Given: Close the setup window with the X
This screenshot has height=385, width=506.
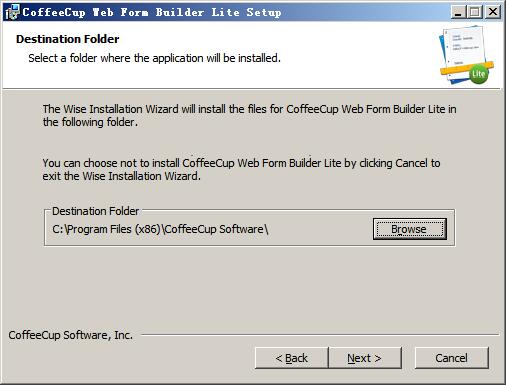Looking at the screenshot, I should (x=493, y=12).
